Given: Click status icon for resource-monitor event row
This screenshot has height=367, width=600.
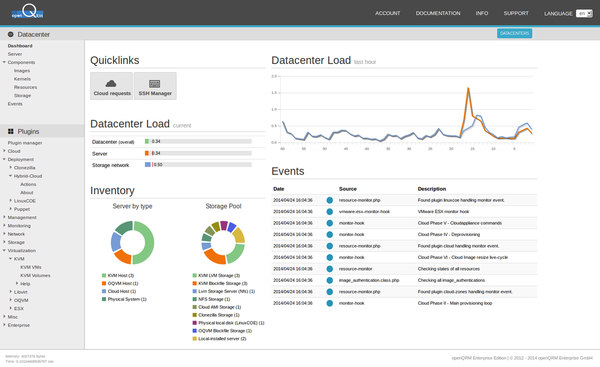Looking at the screenshot, I should (x=329, y=269).
